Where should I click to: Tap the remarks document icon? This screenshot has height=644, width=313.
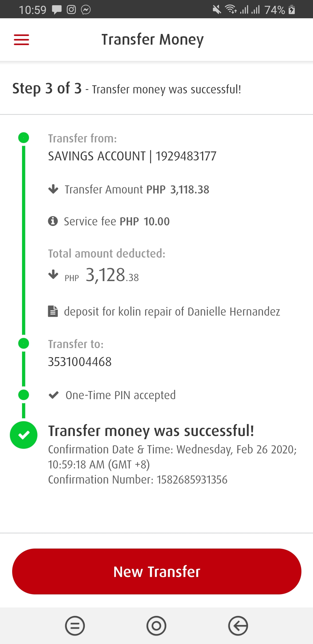(x=53, y=311)
